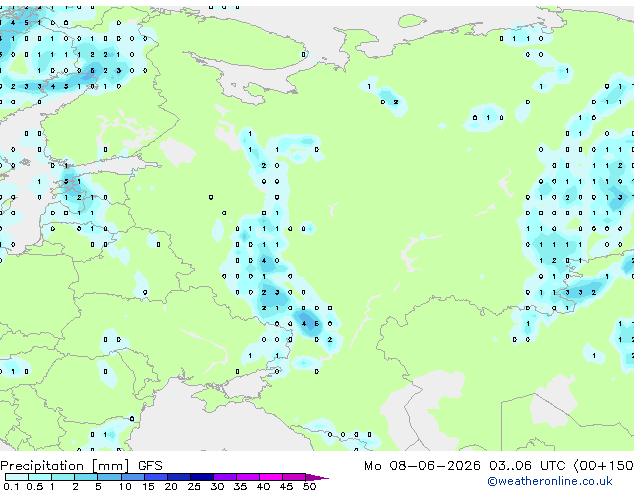The width and height of the screenshot is (634, 490).
Task: Click the above-50 mm legend arrow tip
Action: point(317,477)
